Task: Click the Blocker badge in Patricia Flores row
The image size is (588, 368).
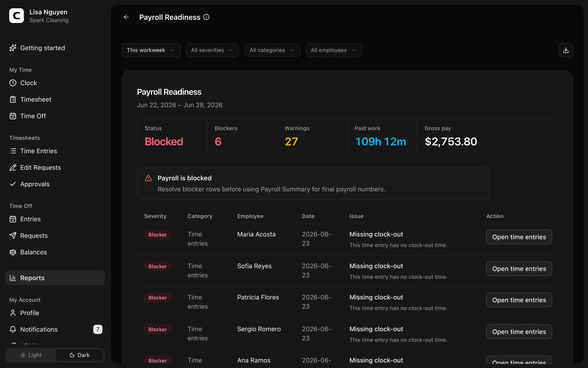Action: [x=157, y=298]
